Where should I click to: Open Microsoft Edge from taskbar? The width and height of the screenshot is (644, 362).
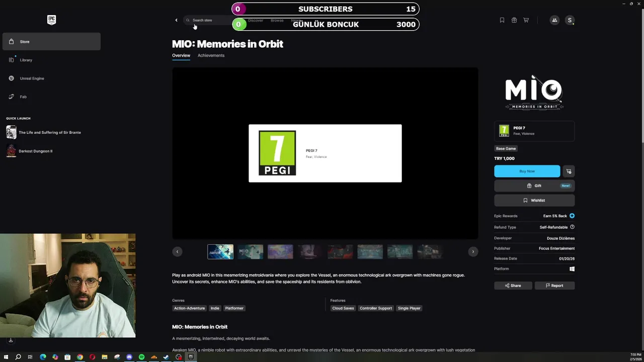click(x=43, y=357)
